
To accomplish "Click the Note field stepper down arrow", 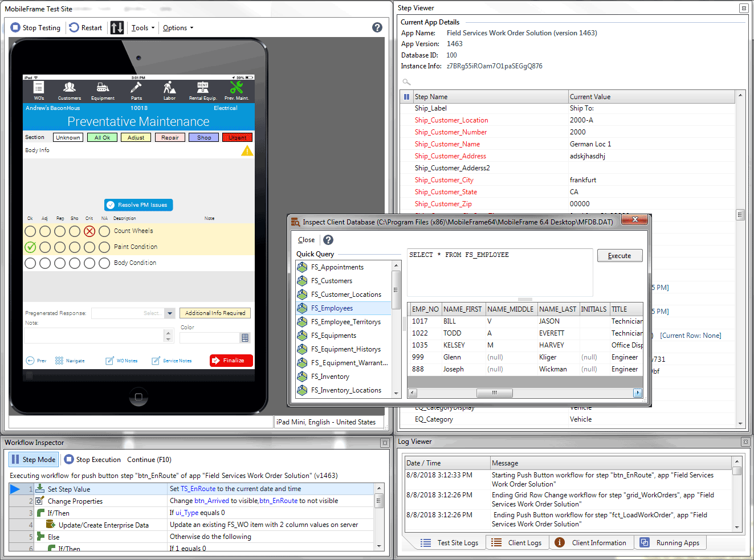I will [168, 339].
